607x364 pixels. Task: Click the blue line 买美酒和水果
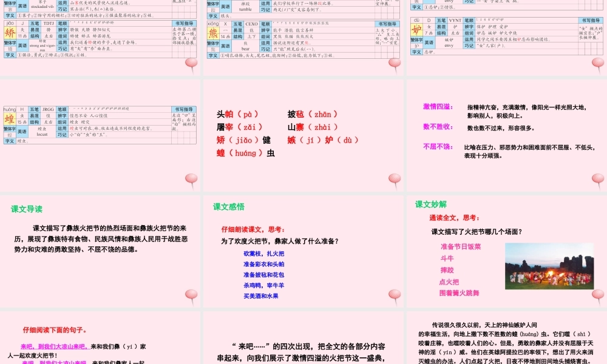tap(261, 296)
